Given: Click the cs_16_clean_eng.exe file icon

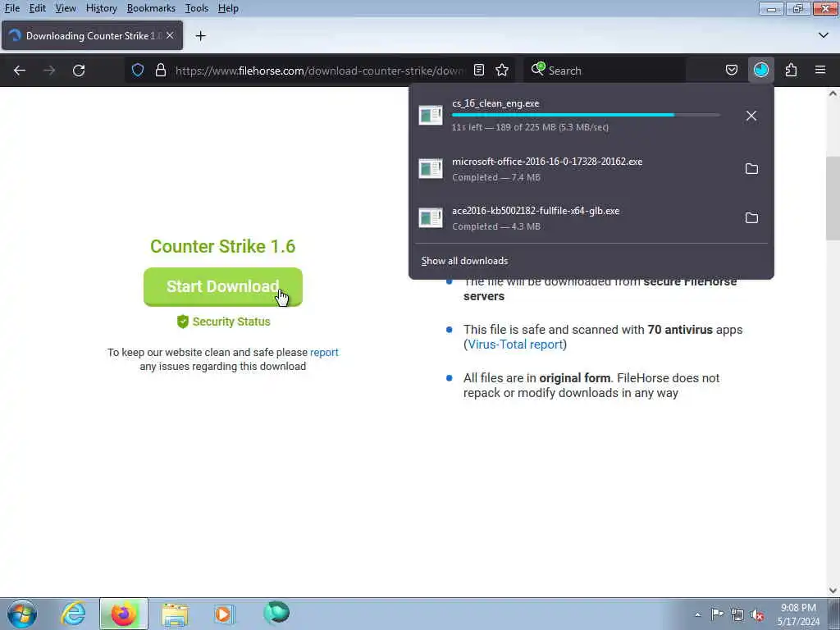Looking at the screenshot, I should click(x=431, y=115).
